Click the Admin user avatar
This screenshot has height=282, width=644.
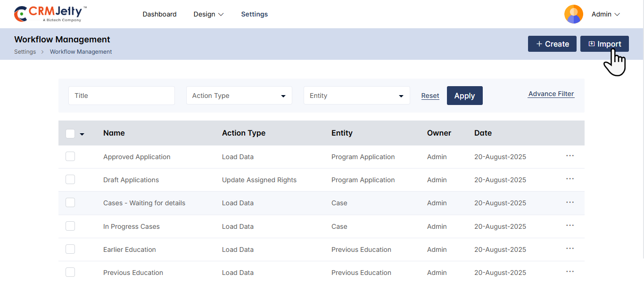[573, 14]
